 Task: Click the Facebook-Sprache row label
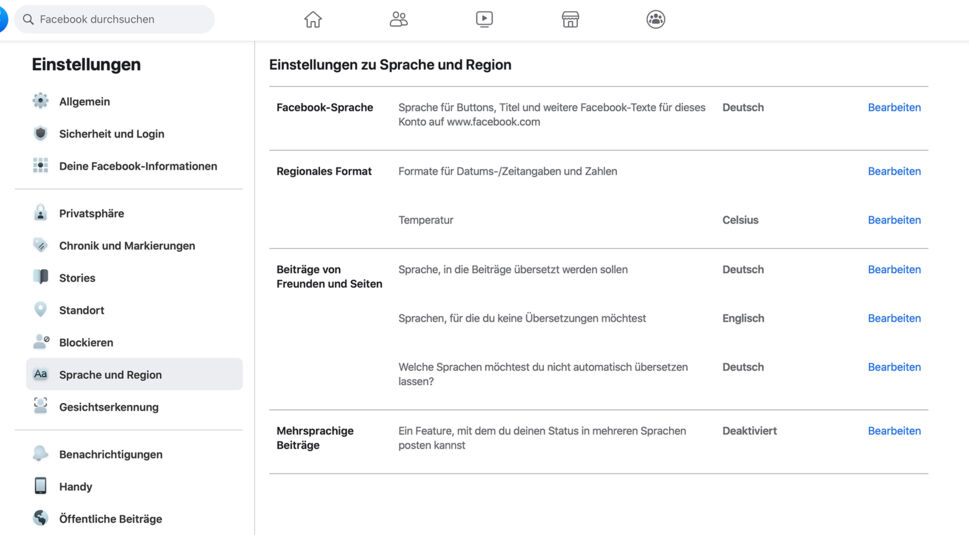pyautogui.click(x=324, y=107)
